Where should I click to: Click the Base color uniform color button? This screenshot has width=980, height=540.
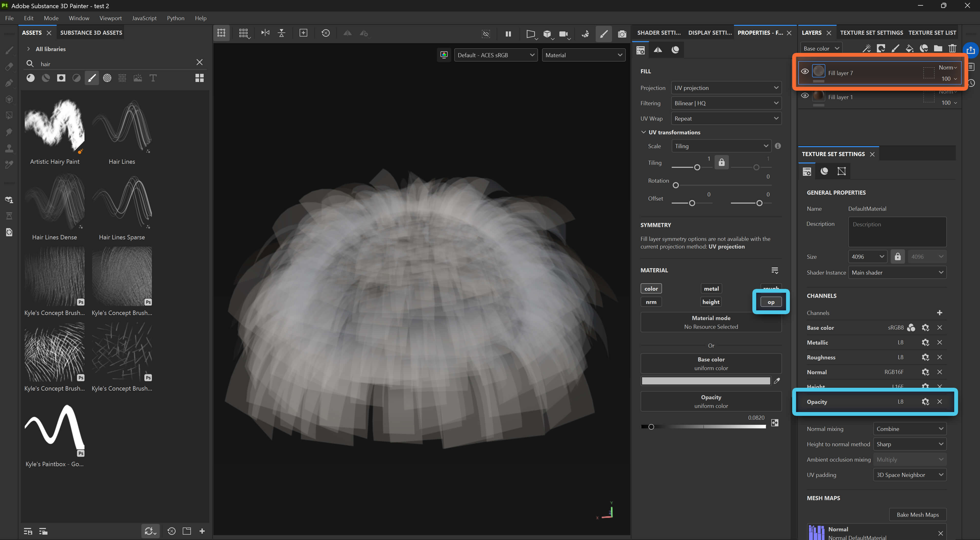(x=711, y=363)
